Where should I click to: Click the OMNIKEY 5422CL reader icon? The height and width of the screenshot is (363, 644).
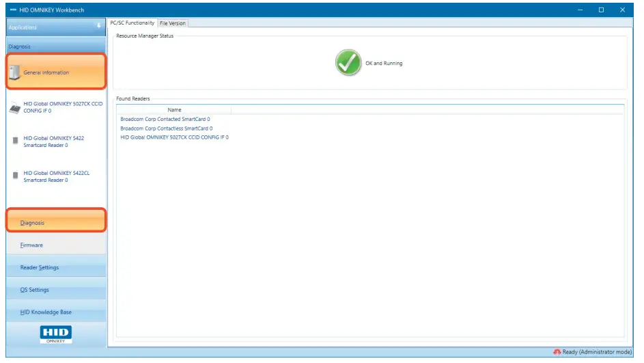tap(15, 176)
